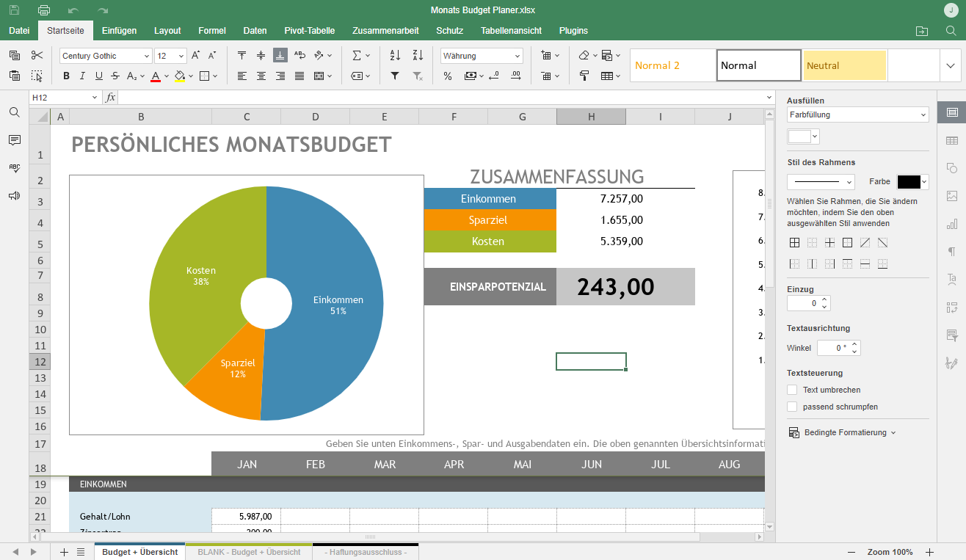Check the 'Text umbrechen' checkbox
This screenshot has height=560, width=966.
coord(792,390)
